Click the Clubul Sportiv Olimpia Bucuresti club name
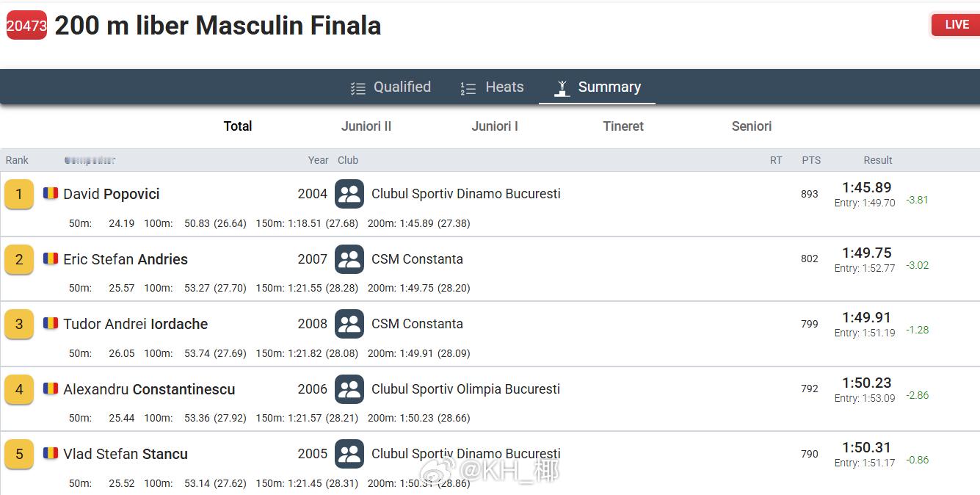The image size is (980, 495). (465, 389)
